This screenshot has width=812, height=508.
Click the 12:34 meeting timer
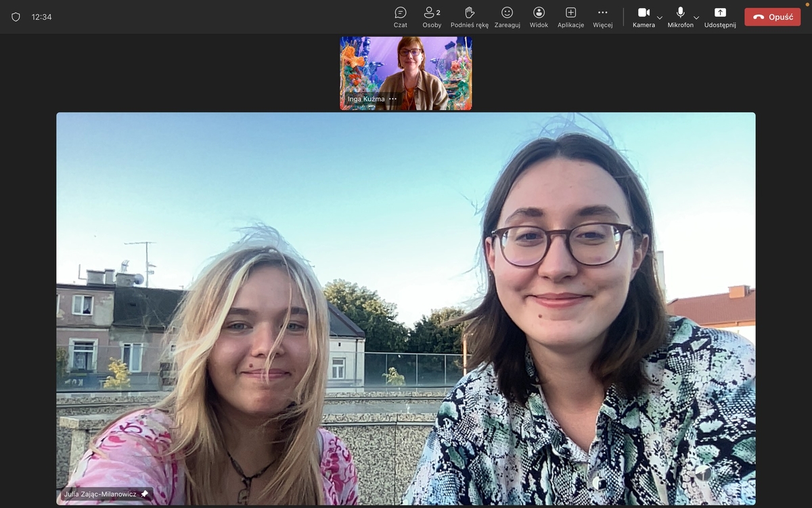tap(41, 17)
